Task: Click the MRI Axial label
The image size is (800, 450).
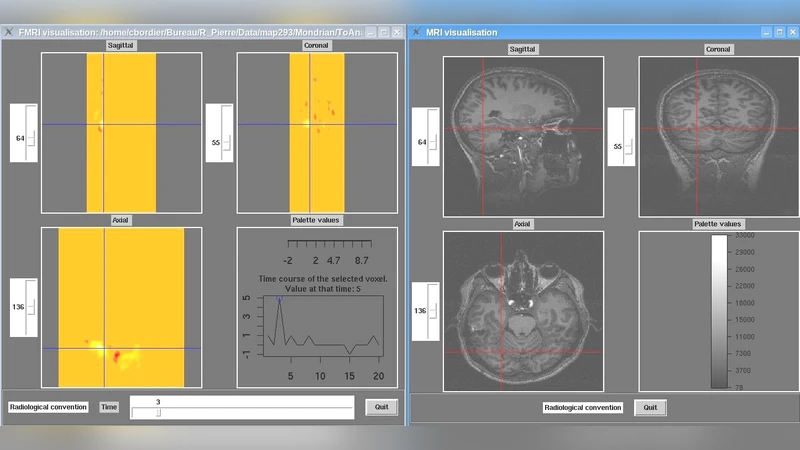Action: tap(522, 224)
